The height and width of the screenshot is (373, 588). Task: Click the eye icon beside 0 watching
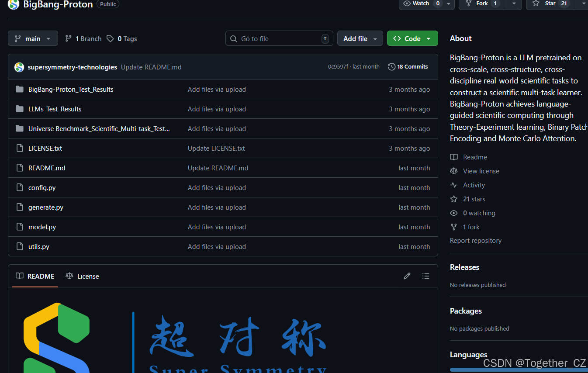[x=454, y=213]
